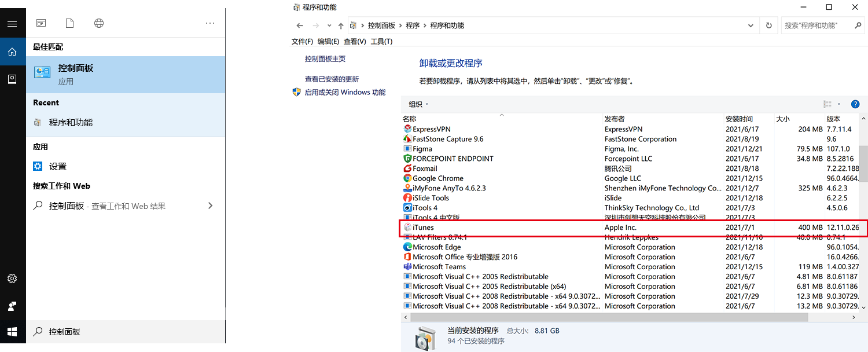Open the address bar history dropdown arrow

751,25
